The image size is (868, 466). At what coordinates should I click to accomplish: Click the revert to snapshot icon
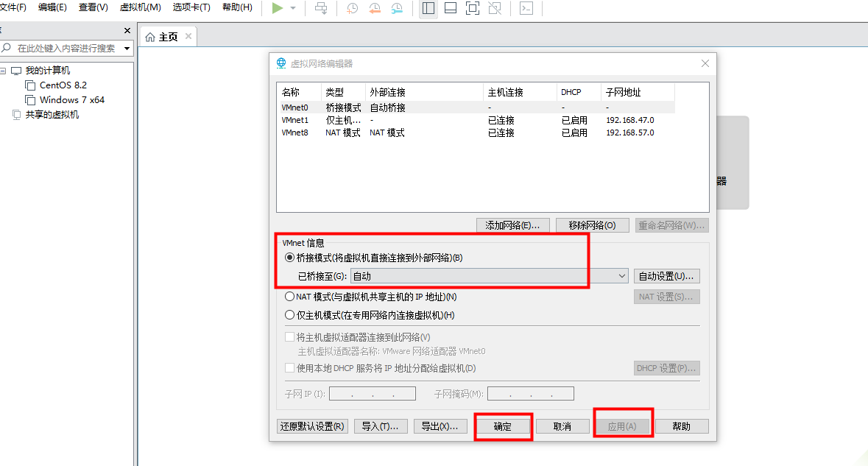tap(375, 8)
